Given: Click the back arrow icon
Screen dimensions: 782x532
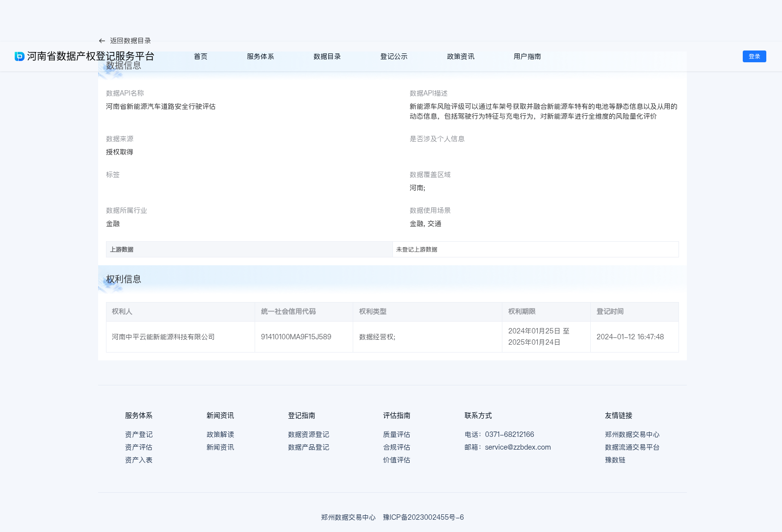Looking at the screenshot, I should [x=102, y=41].
